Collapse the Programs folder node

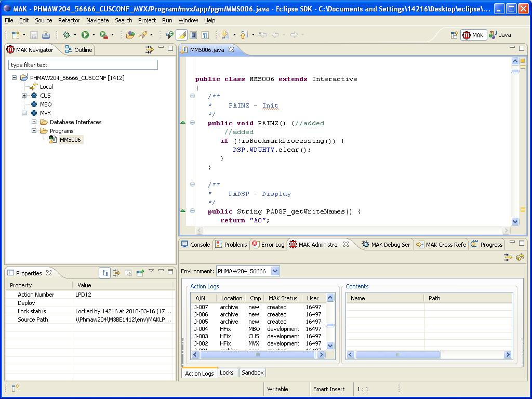click(x=34, y=131)
